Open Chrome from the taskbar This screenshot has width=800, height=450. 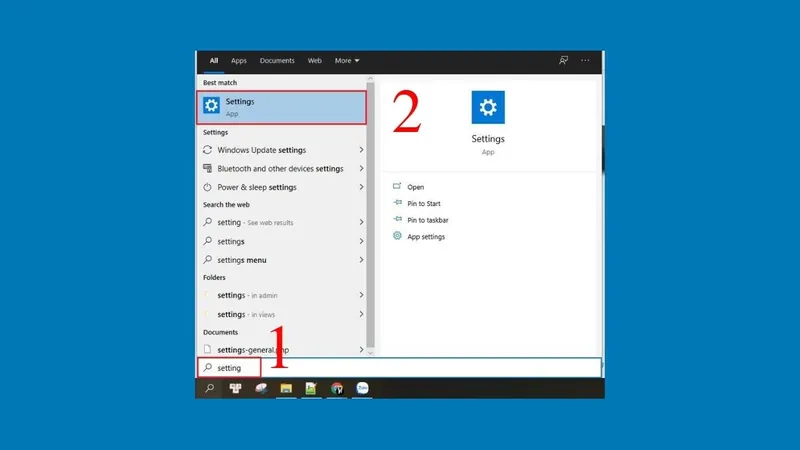click(336, 388)
